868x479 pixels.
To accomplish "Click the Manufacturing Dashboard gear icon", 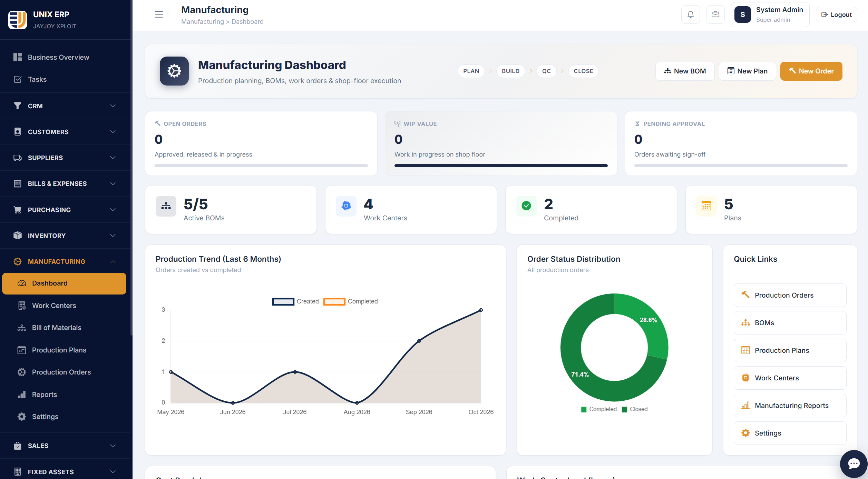I will click(x=174, y=71).
